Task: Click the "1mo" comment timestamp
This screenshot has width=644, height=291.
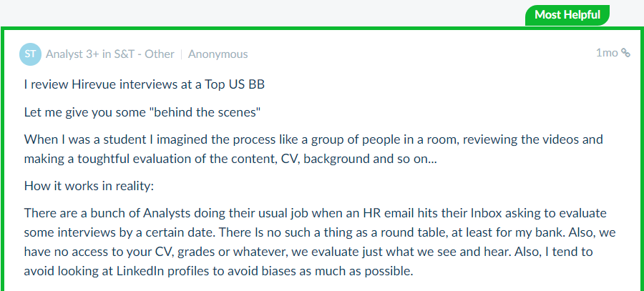Action: pyautogui.click(x=607, y=53)
